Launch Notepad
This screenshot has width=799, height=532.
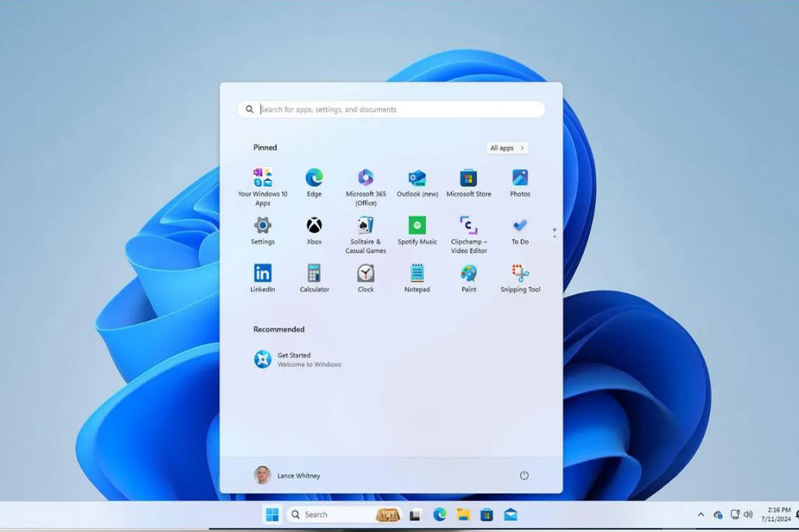coord(417,278)
